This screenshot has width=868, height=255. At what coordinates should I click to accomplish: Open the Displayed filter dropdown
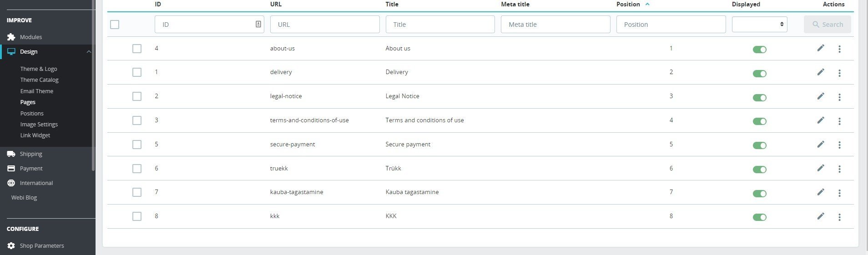759,25
